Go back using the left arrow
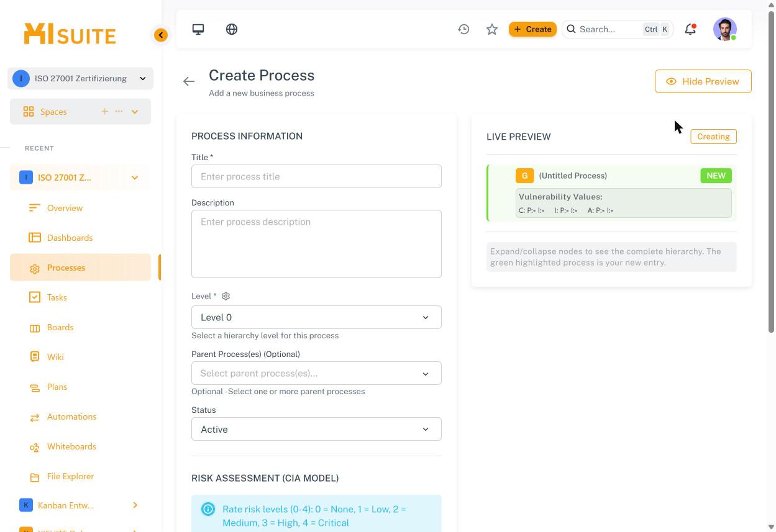 point(189,81)
